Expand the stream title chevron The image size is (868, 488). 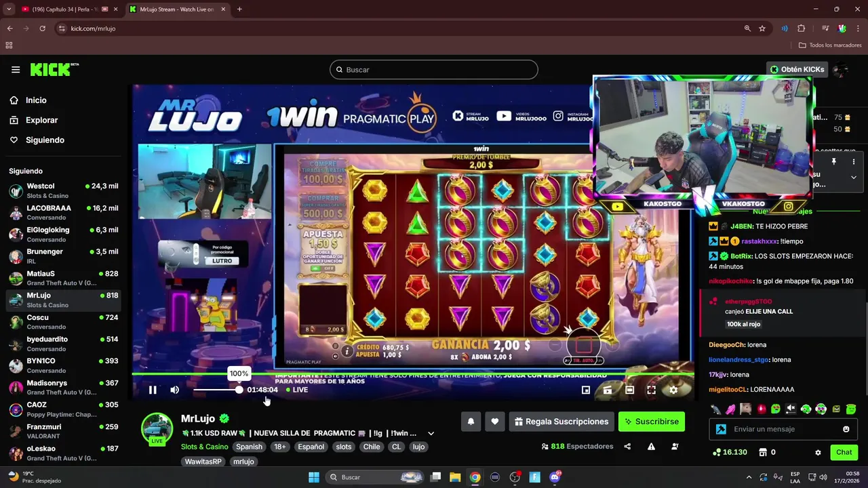coord(431,434)
